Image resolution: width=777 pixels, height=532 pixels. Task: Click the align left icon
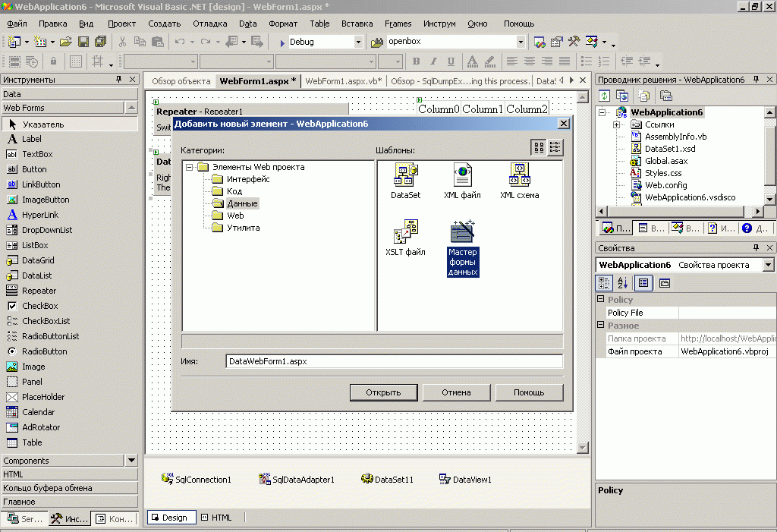click(512, 61)
